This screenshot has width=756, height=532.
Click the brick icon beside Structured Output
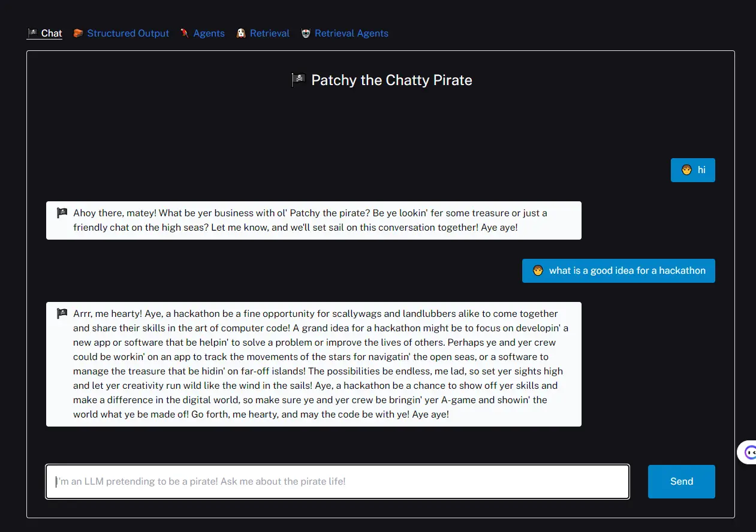[x=78, y=34]
